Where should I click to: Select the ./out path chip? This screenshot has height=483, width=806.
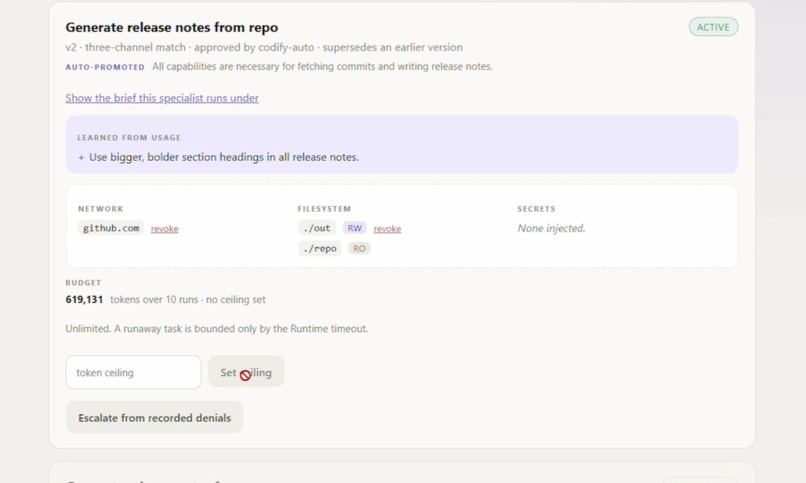click(317, 228)
